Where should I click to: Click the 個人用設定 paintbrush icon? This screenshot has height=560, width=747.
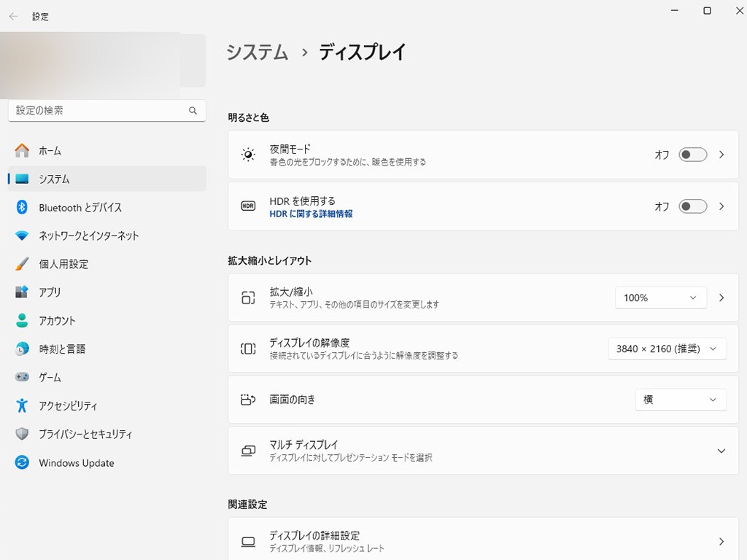(x=22, y=264)
